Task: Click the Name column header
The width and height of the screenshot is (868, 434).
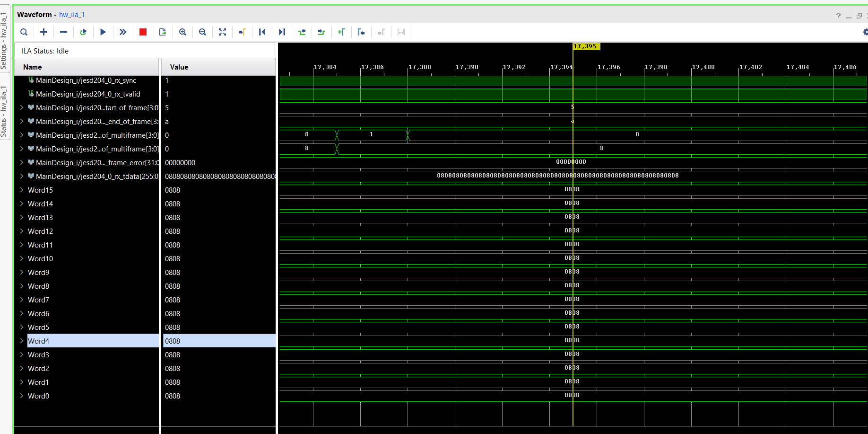Action: click(x=87, y=67)
